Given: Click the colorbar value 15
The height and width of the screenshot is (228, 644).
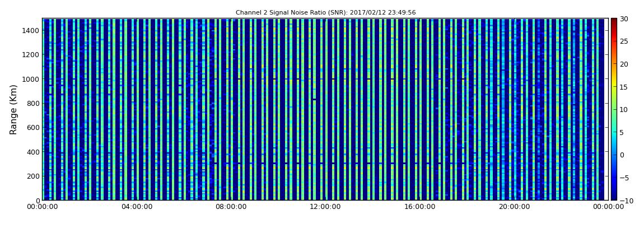Looking at the screenshot, I should click(624, 87).
